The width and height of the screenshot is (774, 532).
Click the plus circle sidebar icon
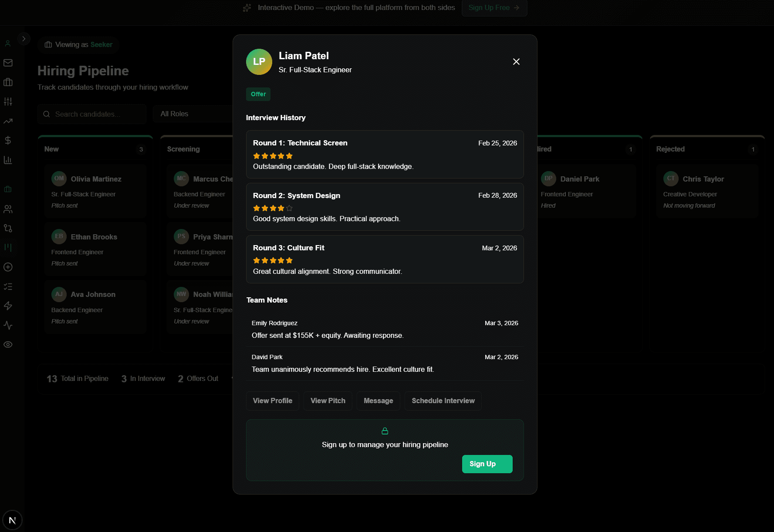(x=8, y=267)
